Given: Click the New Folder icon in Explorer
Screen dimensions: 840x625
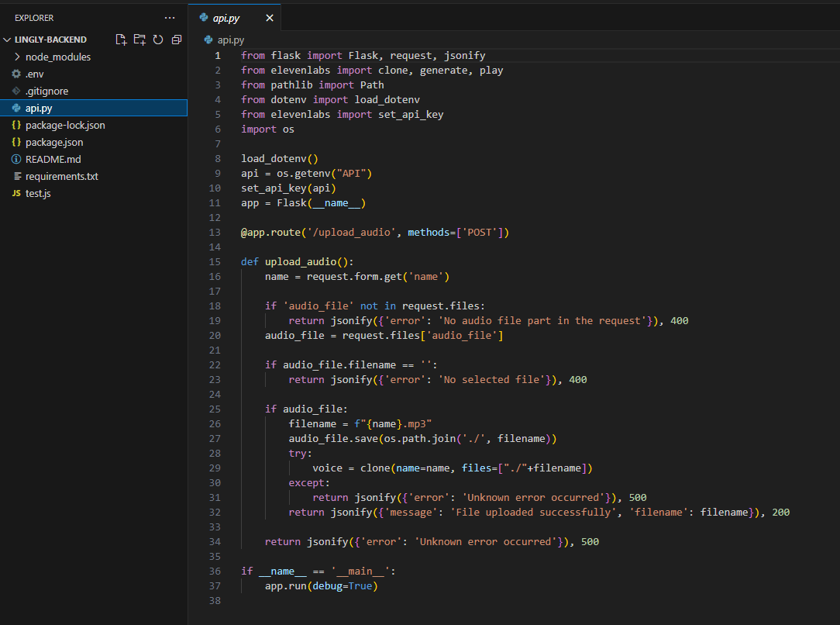Looking at the screenshot, I should click(x=139, y=40).
